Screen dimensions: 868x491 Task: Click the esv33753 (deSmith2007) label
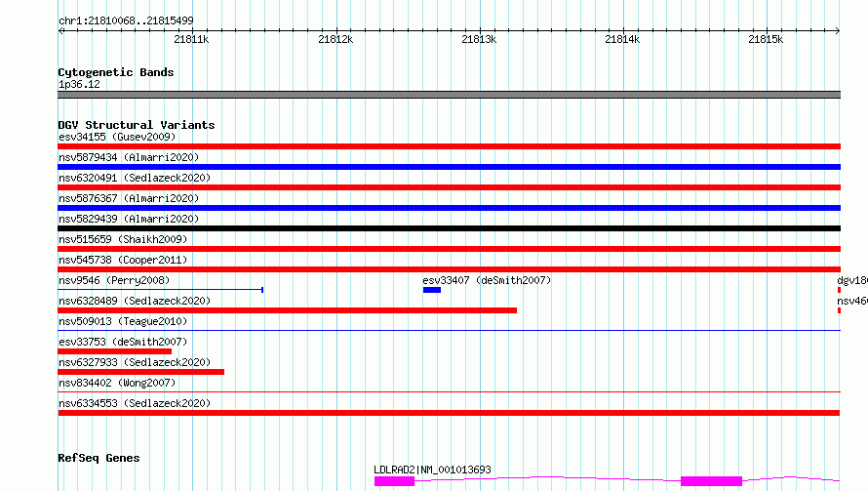coord(123,342)
